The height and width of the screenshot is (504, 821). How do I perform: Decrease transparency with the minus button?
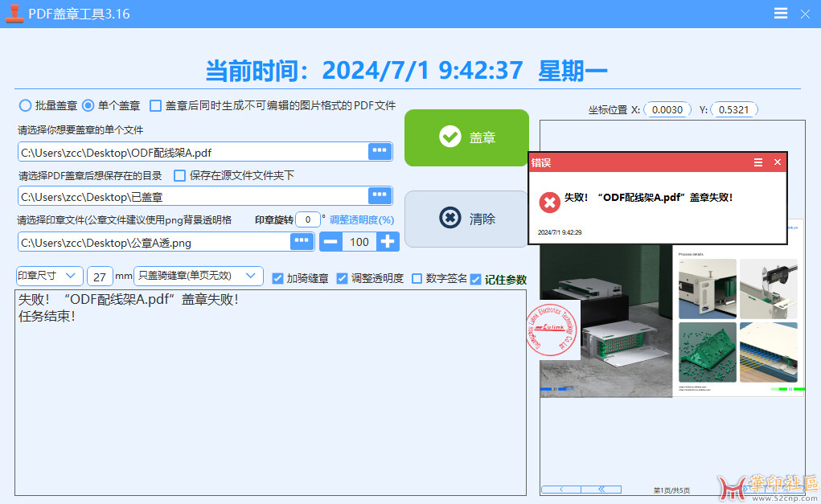point(331,241)
